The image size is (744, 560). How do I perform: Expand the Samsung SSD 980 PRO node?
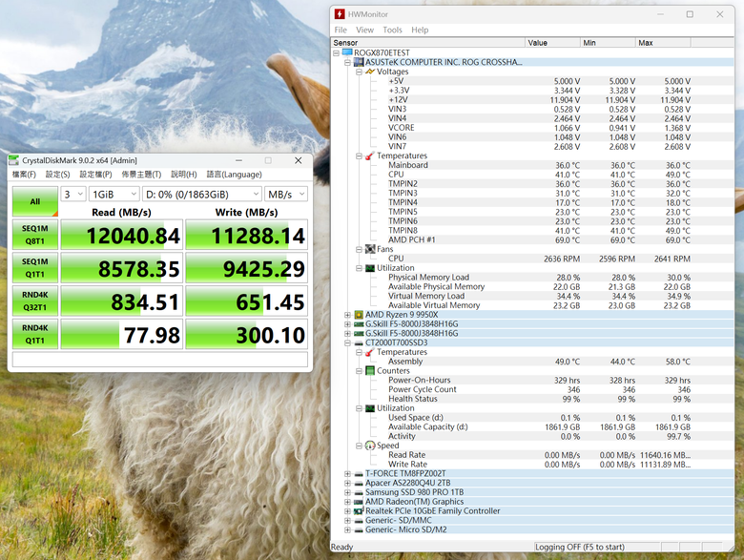347,492
